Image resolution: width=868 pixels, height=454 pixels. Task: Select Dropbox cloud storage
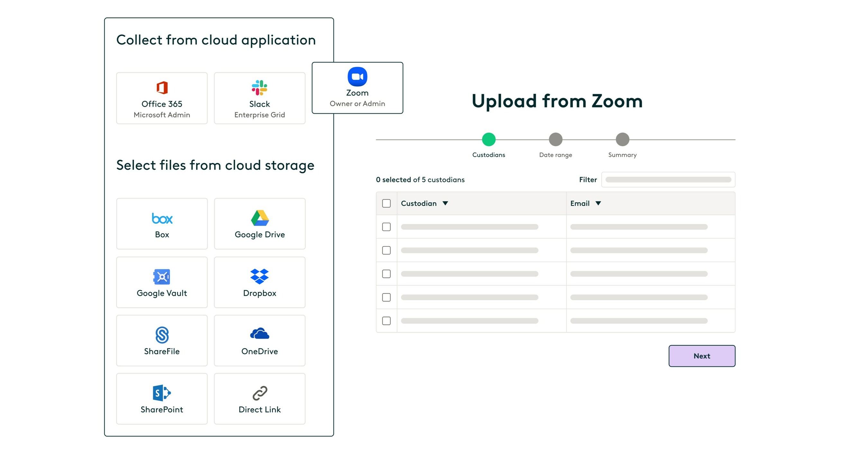[x=259, y=282]
